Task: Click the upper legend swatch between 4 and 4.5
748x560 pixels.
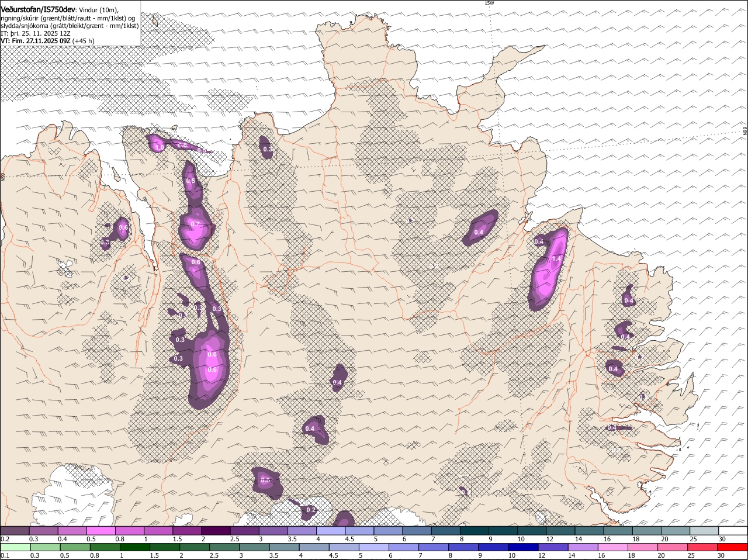Action: 331,531
